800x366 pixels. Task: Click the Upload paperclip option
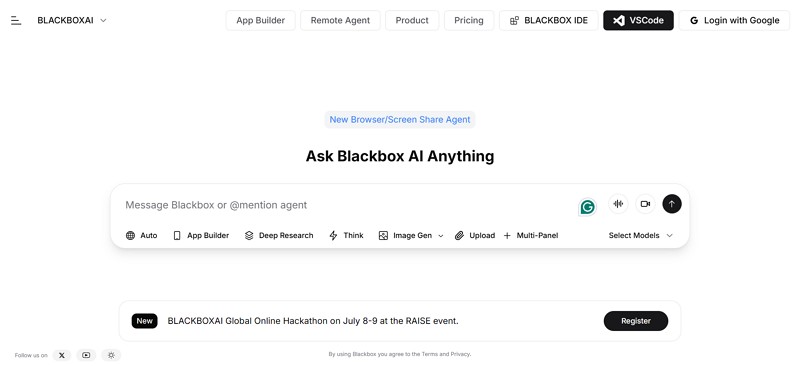pos(475,235)
